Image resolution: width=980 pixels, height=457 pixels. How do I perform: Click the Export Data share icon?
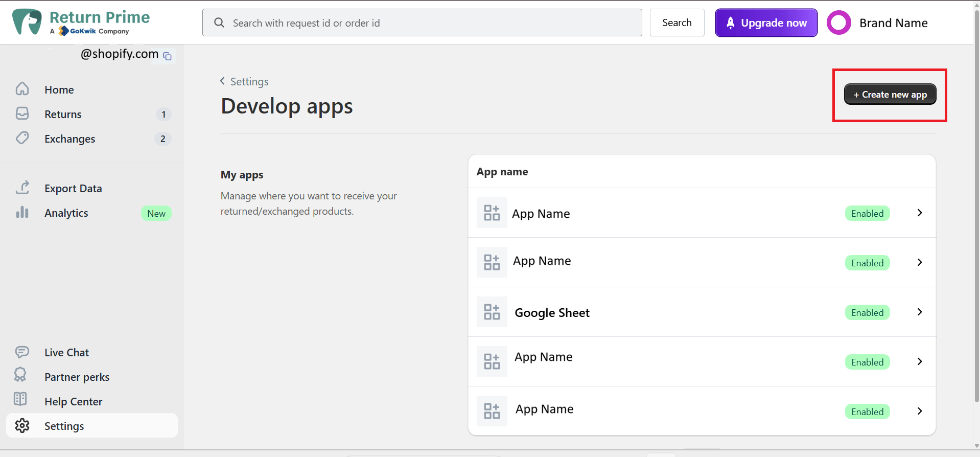(22, 188)
